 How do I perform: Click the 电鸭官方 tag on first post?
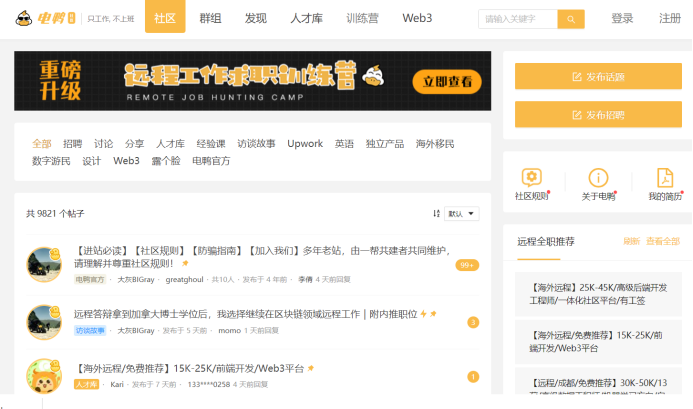coord(90,279)
